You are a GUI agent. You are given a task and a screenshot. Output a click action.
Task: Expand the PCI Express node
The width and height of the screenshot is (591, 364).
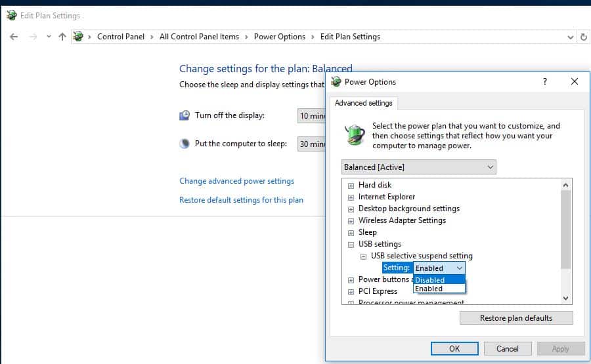(x=351, y=292)
